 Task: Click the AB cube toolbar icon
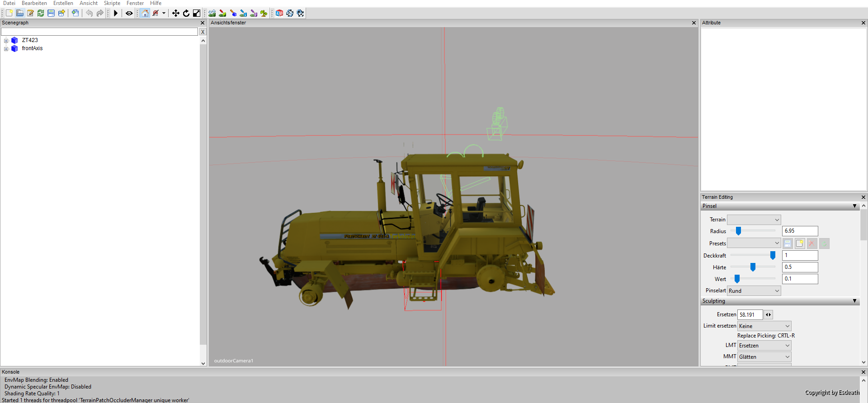[x=279, y=13]
